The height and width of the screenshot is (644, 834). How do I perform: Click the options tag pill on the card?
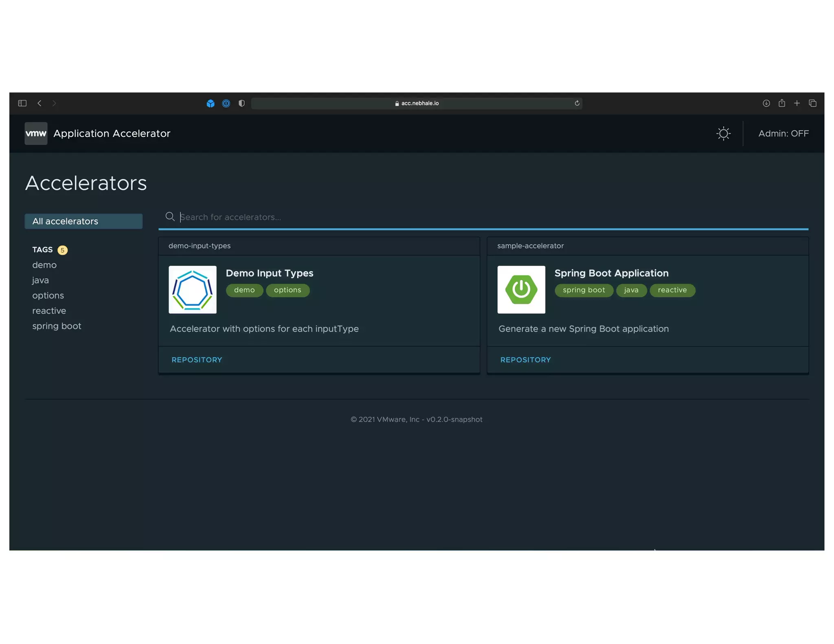tap(288, 290)
